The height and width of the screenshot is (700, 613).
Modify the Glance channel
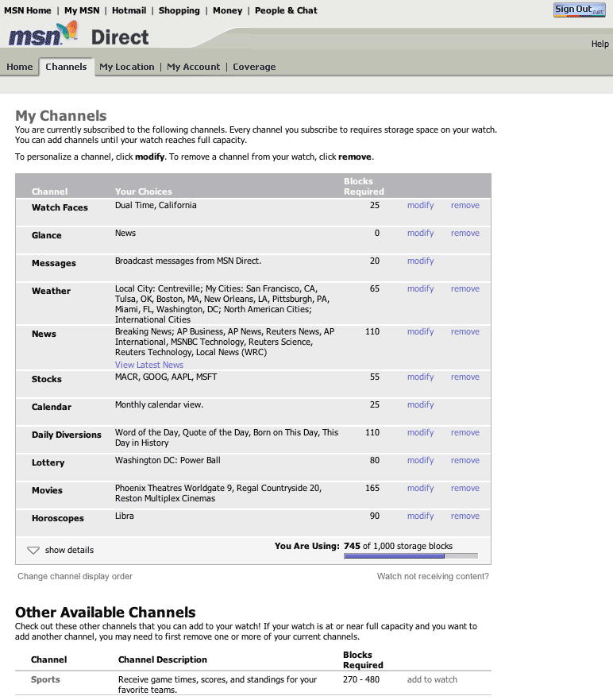pos(420,233)
